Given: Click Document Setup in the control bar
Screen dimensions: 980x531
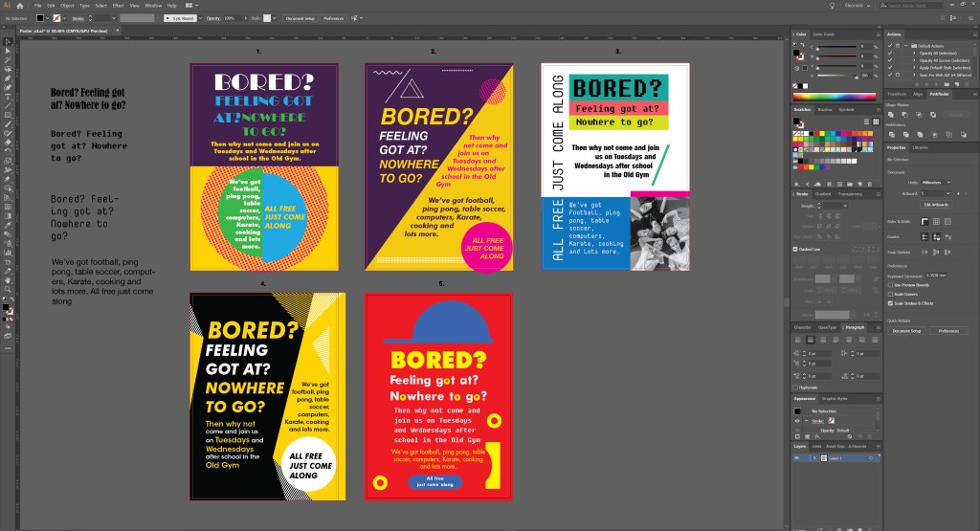Looking at the screenshot, I should click(x=301, y=18).
